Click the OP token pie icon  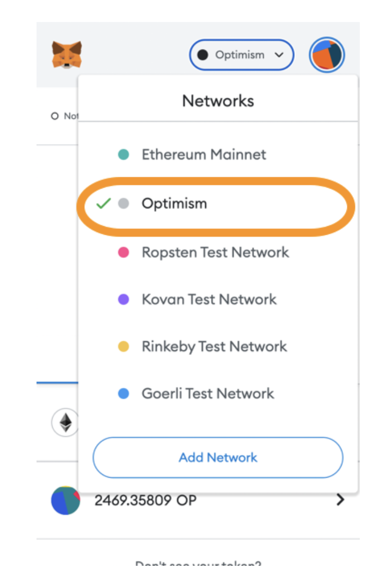point(66,500)
